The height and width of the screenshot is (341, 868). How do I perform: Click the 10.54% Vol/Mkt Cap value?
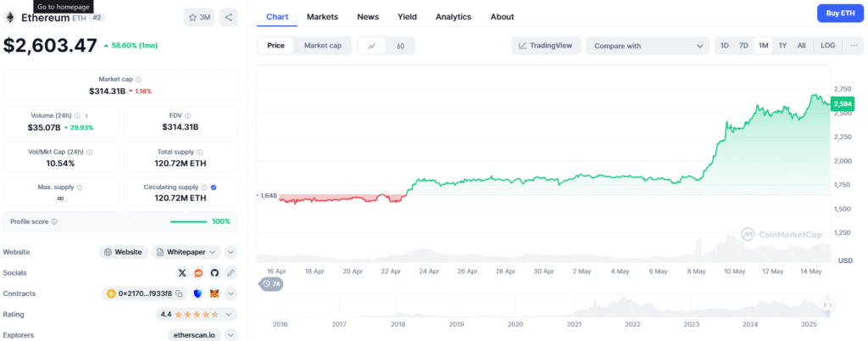coord(60,163)
